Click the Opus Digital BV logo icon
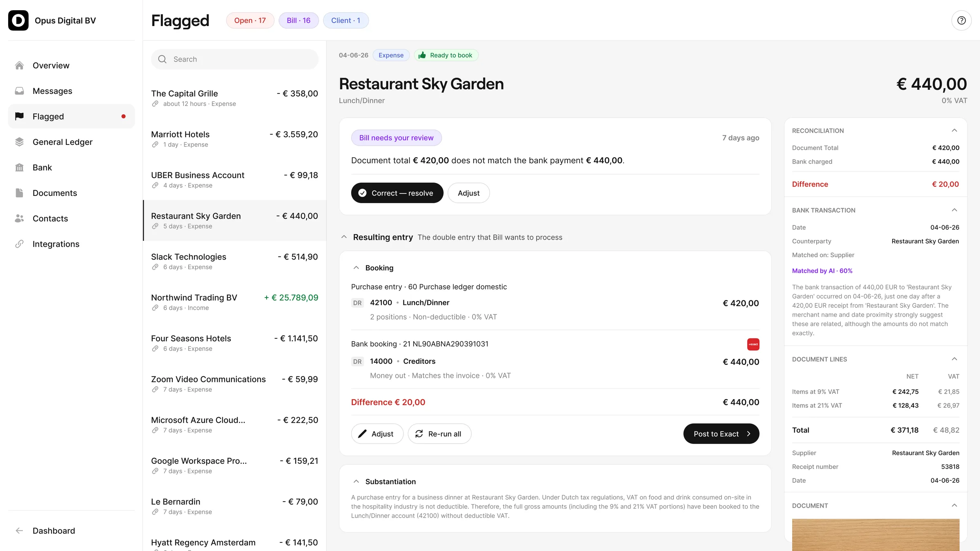The height and width of the screenshot is (551, 980). tap(18, 20)
